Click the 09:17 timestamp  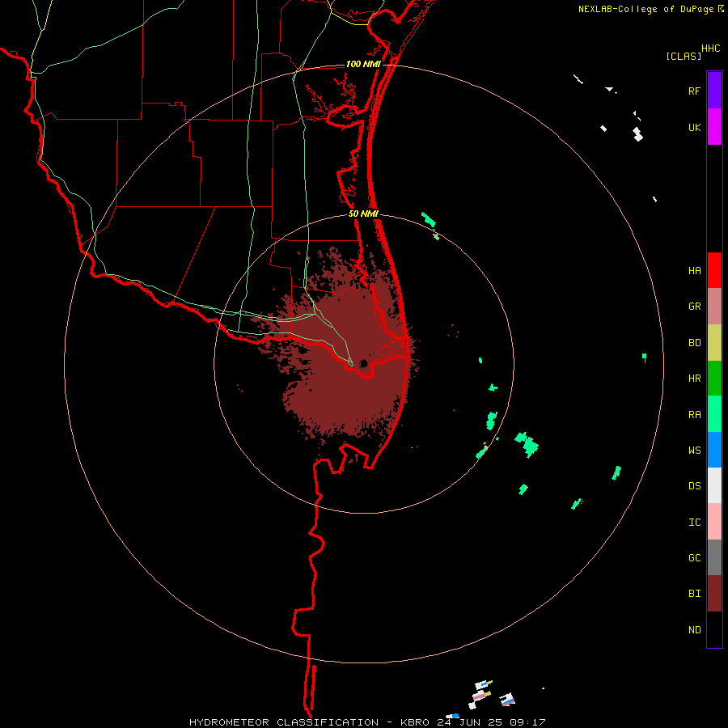[x=527, y=722]
